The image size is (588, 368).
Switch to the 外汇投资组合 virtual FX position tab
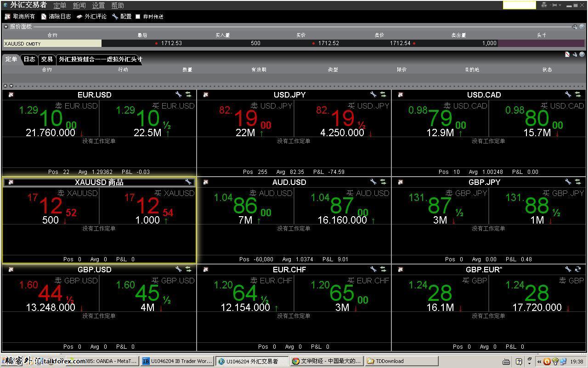tap(100, 59)
